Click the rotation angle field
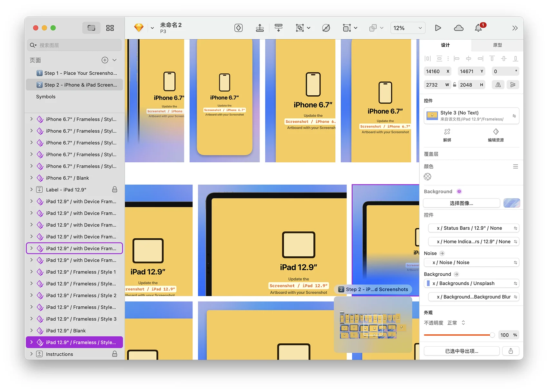548x392 pixels. pyautogui.click(x=505, y=71)
